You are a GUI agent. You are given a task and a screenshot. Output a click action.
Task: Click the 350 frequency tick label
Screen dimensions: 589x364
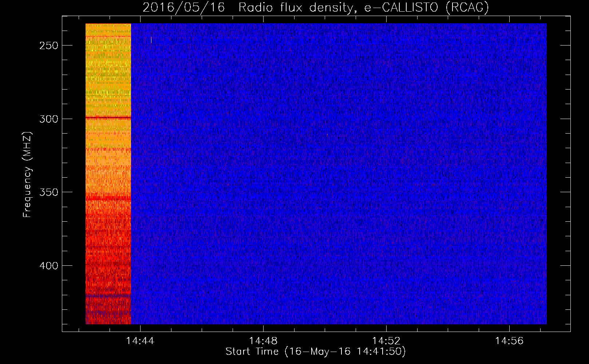(49, 192)
